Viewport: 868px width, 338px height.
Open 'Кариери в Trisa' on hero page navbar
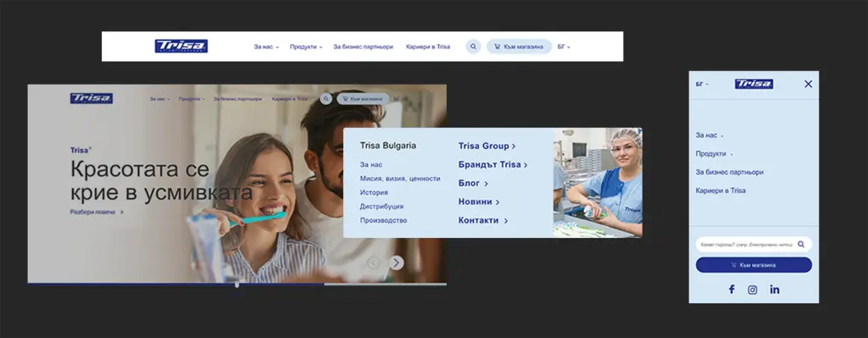(x=290, y=99)
